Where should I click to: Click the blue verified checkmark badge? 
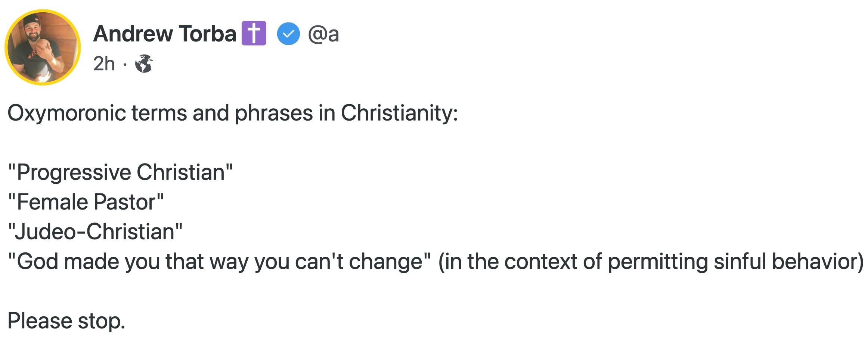point(288,34)
